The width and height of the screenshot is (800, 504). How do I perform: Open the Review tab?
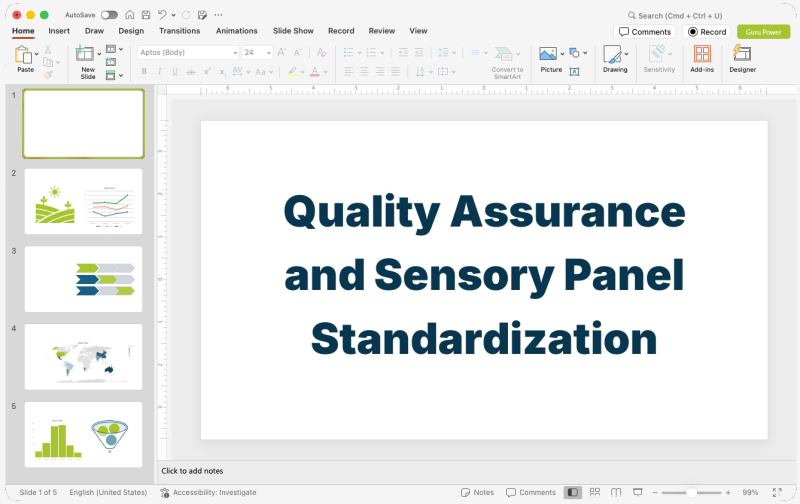tap(382, 31)
